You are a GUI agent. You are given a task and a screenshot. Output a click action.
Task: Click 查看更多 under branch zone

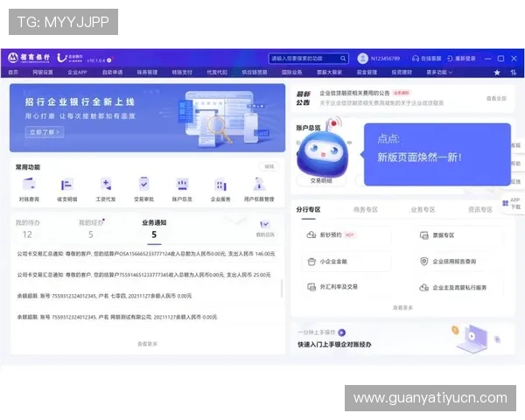402,308
